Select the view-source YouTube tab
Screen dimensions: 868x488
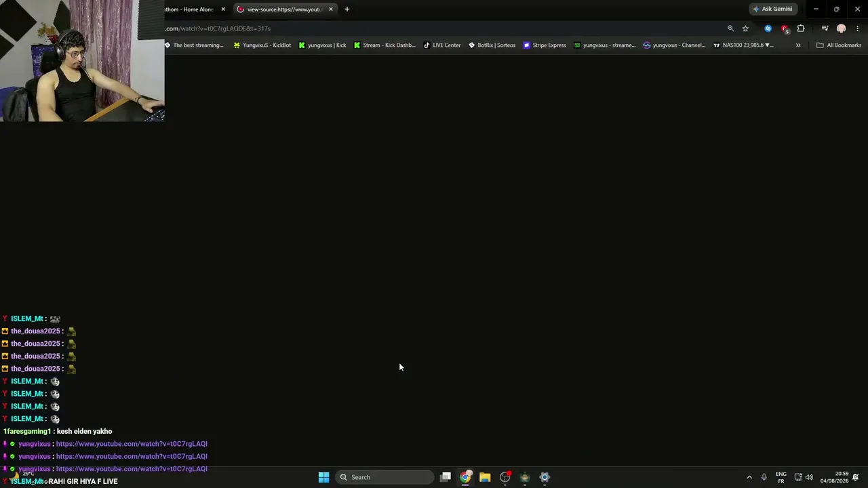(284, 9)
